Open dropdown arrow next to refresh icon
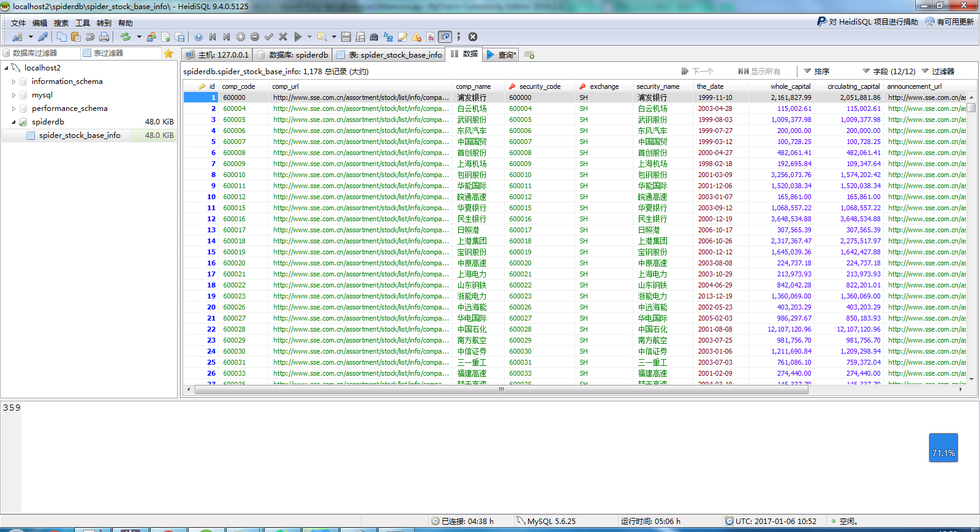Image resolution: width=980 pixels, height=532 pixels. [x=139, y=37]
